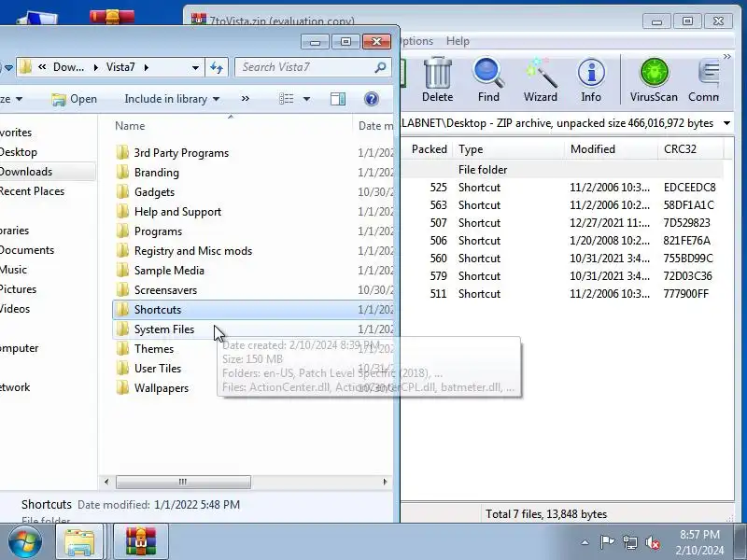Select shortcut row with CRC32 821FE76A
This screenshot has height=560, width=747.
(562, 241)
